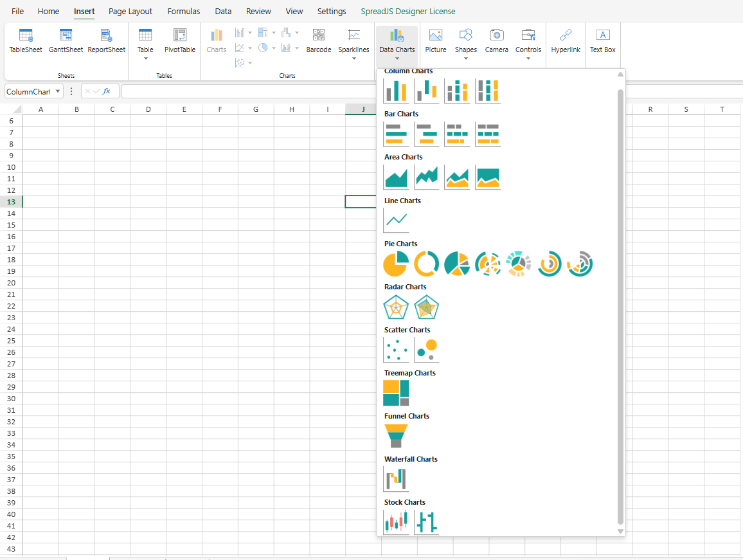Select the funnel chart thumbnail
743x560 pixels.
(396, 436)
